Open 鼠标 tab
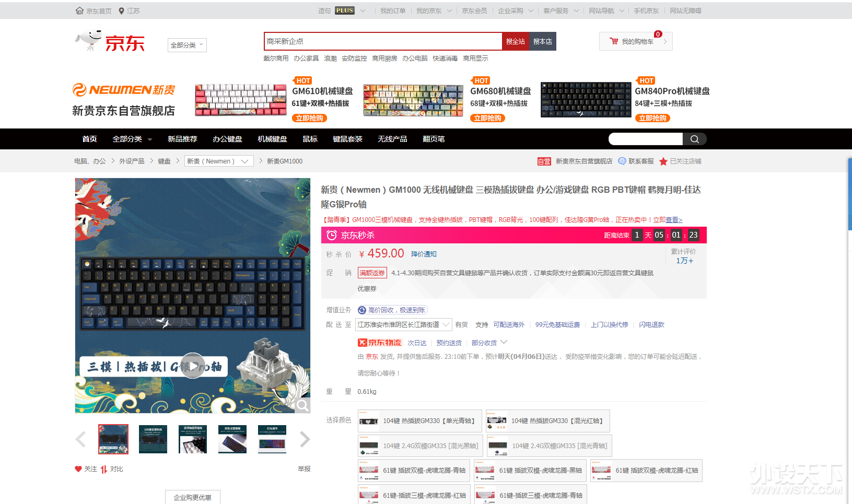852x504 pixels. [310, 139]
